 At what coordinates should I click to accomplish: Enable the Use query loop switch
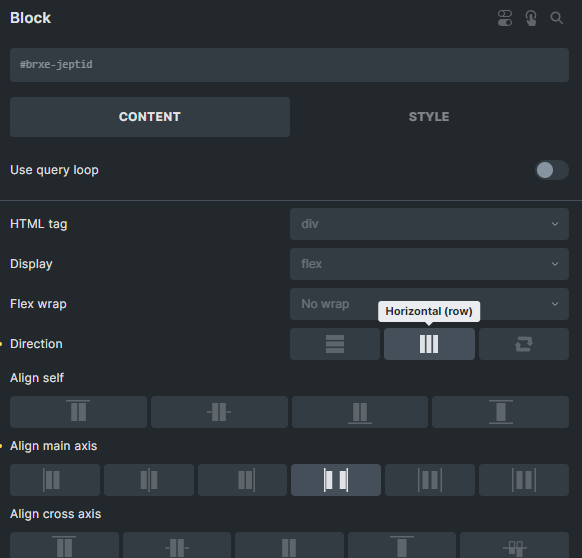tap(552, 170)
